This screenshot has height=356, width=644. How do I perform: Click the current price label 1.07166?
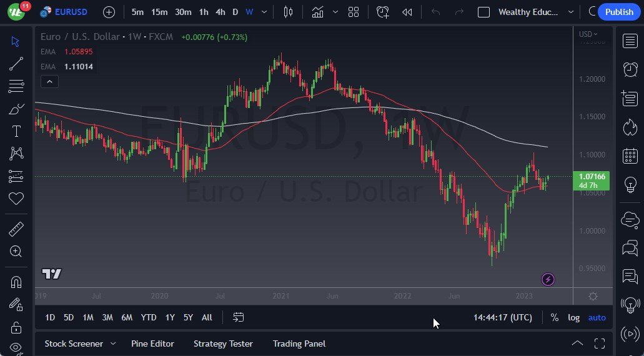pyautogui.click(x=591, y=177)
